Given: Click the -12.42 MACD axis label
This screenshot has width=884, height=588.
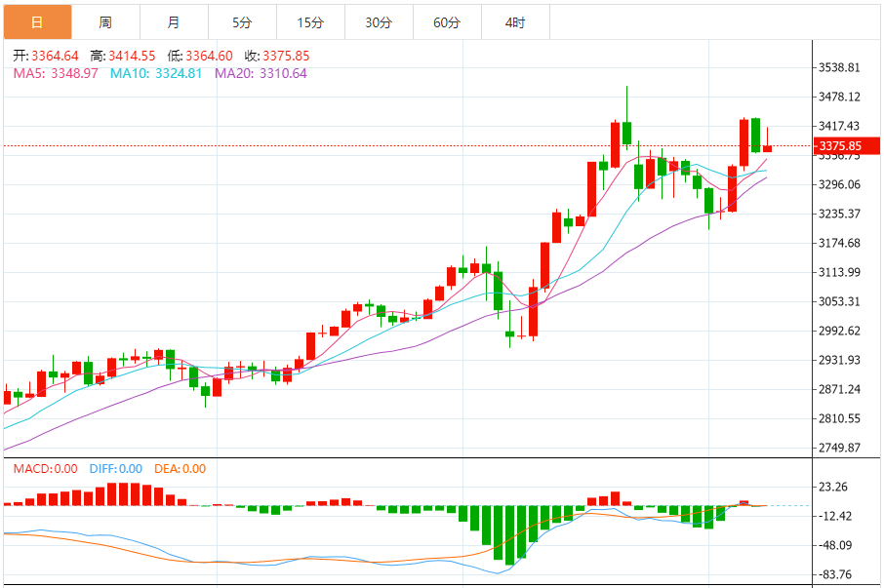Looking at the screenshot, I should 835,517.
